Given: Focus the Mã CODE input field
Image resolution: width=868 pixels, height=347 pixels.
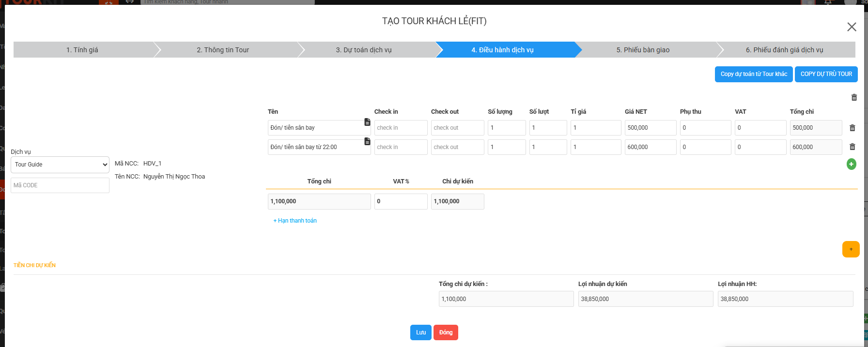Looking at the screenshot, I should tap(60, 185).
